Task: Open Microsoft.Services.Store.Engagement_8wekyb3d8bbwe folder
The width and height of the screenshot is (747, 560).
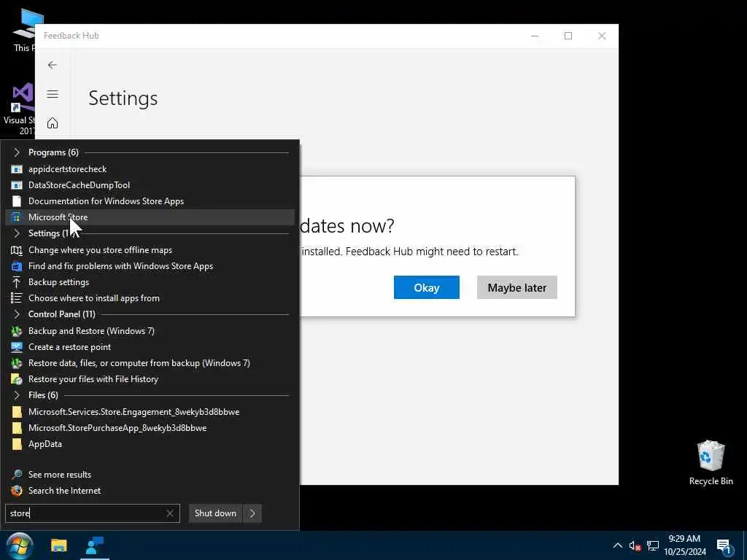Action: click(150, 412)
